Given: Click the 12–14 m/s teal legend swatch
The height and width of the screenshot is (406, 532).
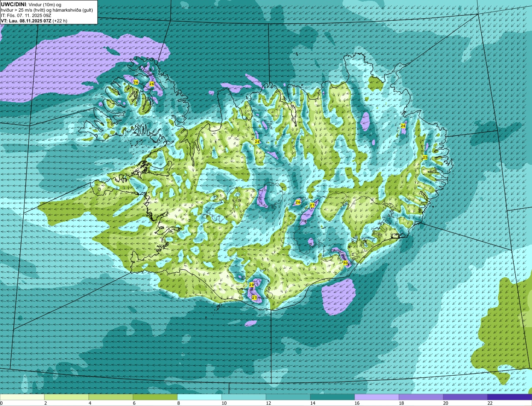Looking at the screenshot, I should tap(288, 397).
